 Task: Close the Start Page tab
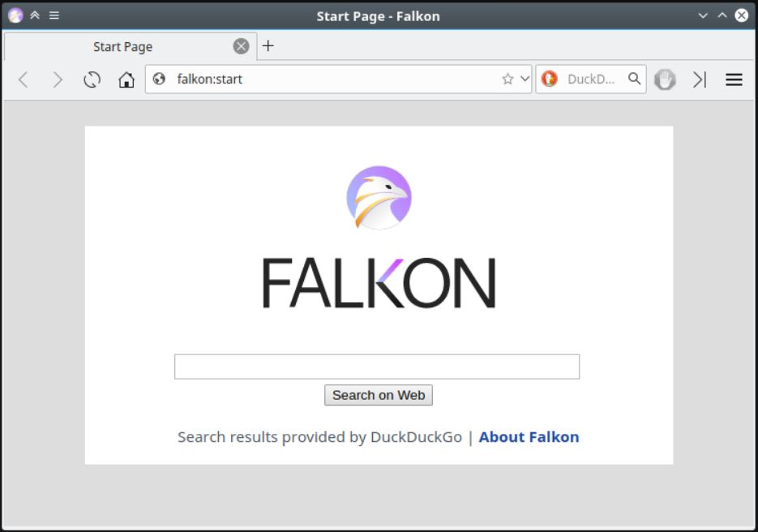pos(242,46)
